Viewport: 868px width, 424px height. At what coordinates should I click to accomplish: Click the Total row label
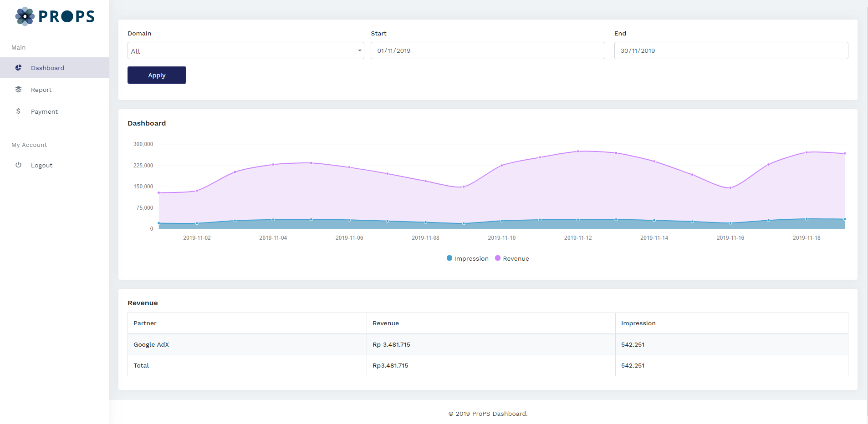(141, 366)
